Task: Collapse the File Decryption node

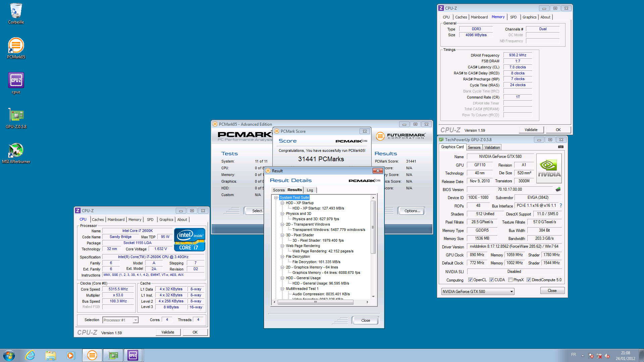Action: [x=282, y=256]
